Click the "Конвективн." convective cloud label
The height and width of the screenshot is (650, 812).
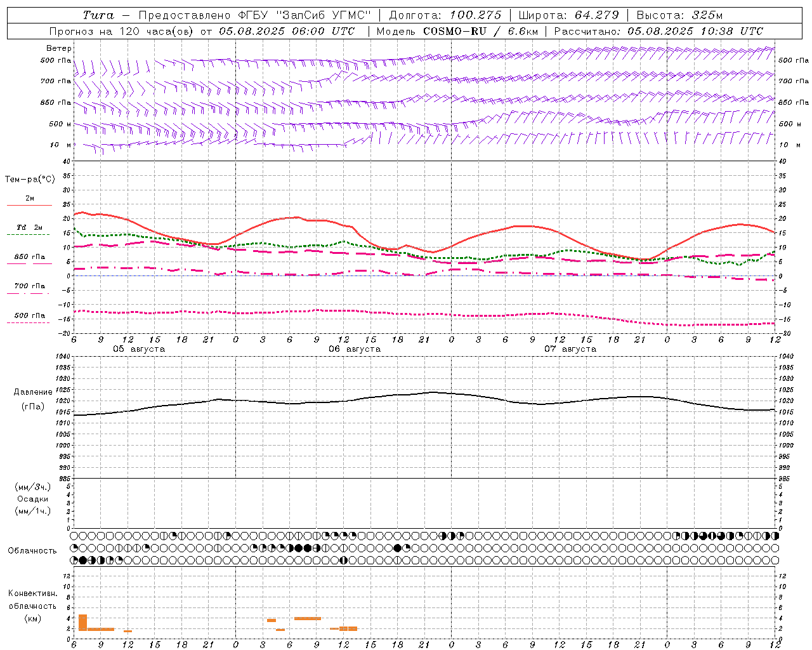coord(33,594)
